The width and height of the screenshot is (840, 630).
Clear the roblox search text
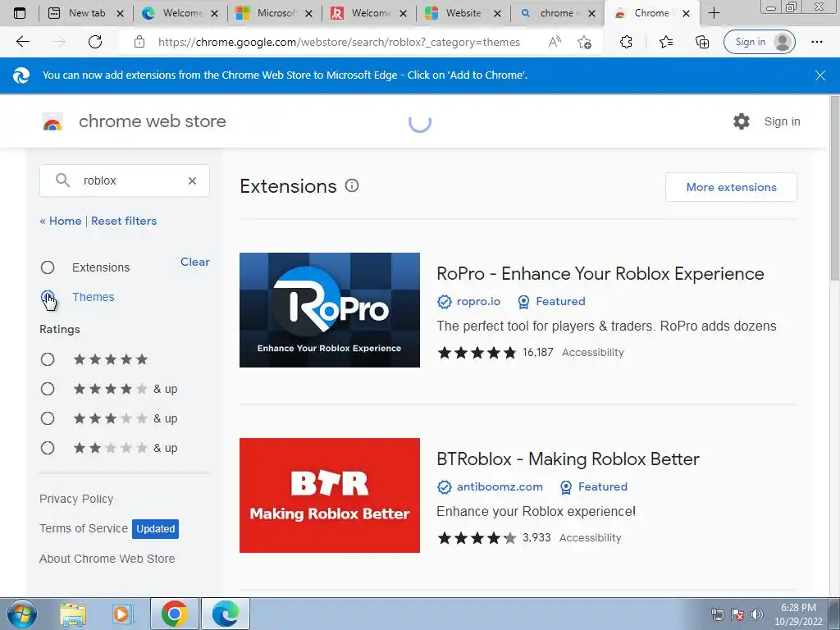click(192, 181)
